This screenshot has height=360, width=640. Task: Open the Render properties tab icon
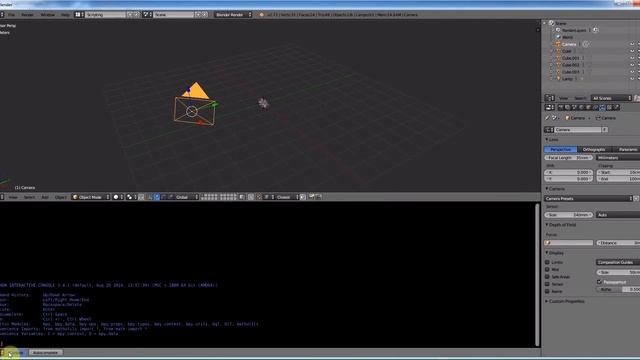pyautogui.click(x=560, y=107)
